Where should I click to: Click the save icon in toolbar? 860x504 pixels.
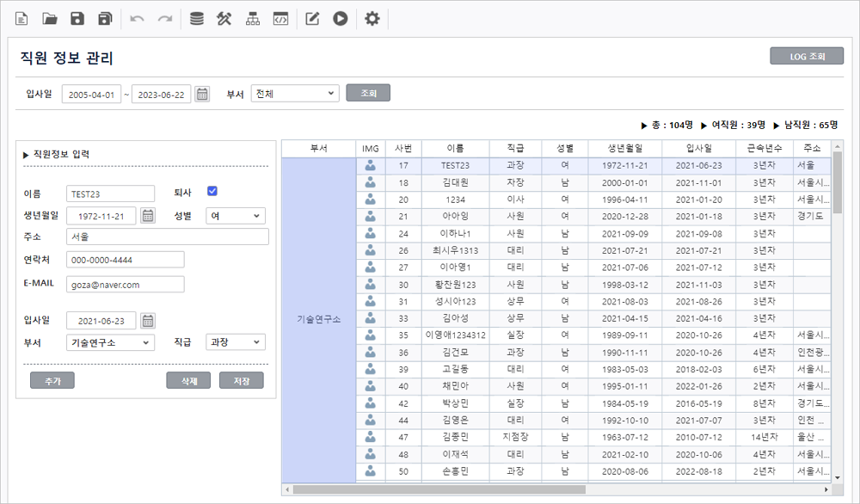[x=77, y=19]
